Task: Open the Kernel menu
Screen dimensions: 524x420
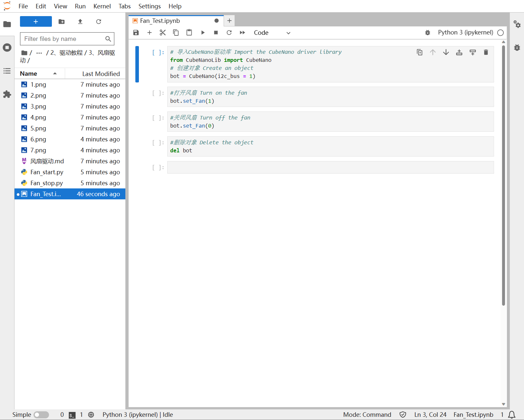Action: tap(102, 6)
